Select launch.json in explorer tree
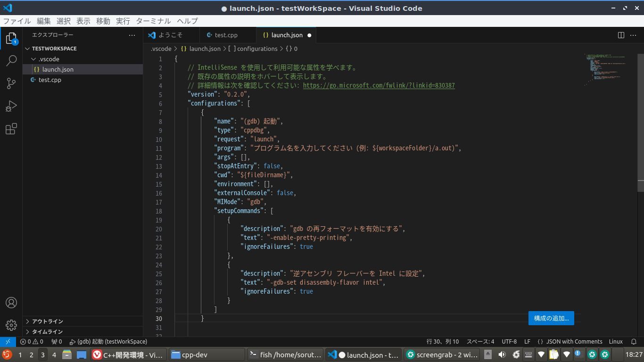Image resolution: width=644 pixels, height=362 pixels. (x=83, y=69)
